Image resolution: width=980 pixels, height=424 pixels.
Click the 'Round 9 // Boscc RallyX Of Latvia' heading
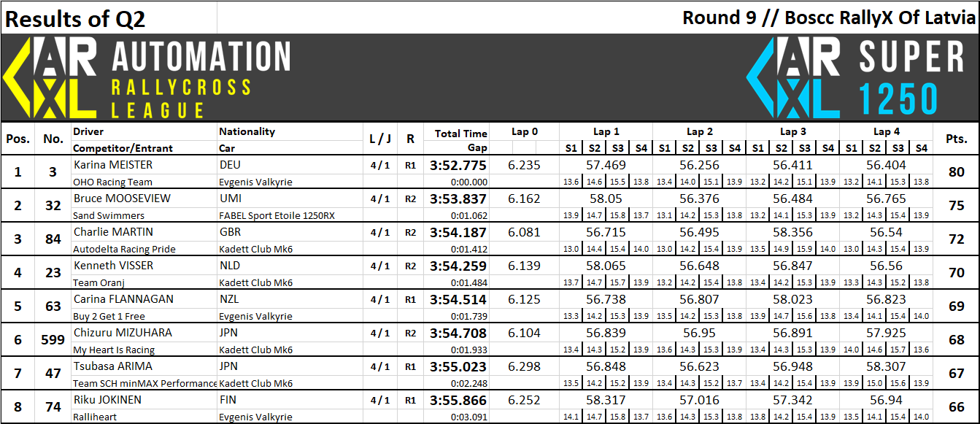(828, 18)
